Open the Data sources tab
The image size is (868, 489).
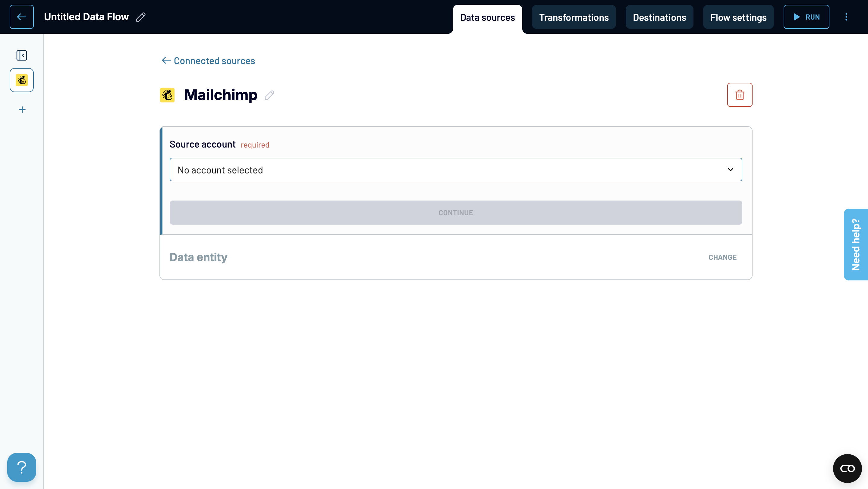pos(487,17)
